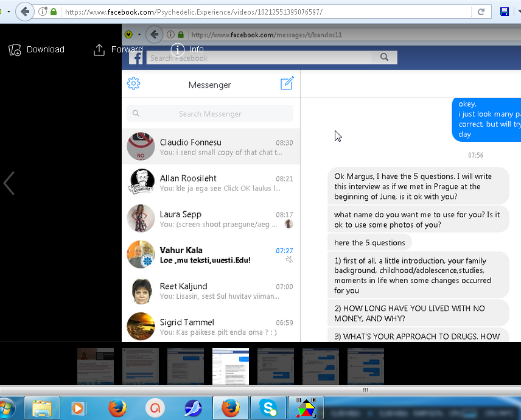
Task: Click Allan Roosileht's avatar
Action: click(x=141, y=182)
